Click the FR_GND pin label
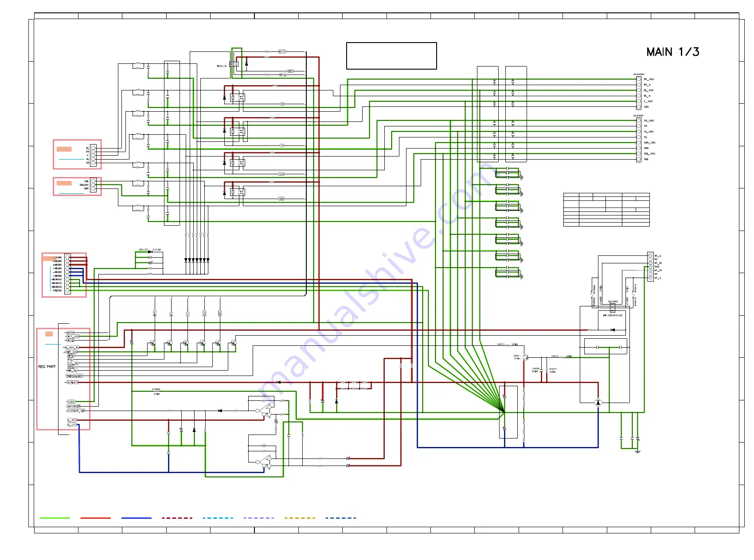 tap(649, 79)
